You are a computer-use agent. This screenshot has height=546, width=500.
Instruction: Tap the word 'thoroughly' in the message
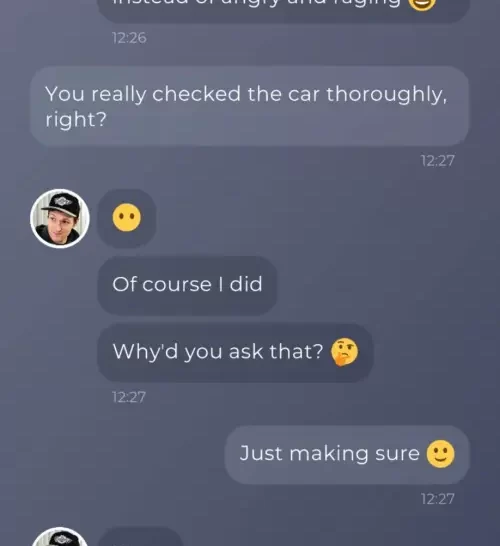[x=386, y=95]
